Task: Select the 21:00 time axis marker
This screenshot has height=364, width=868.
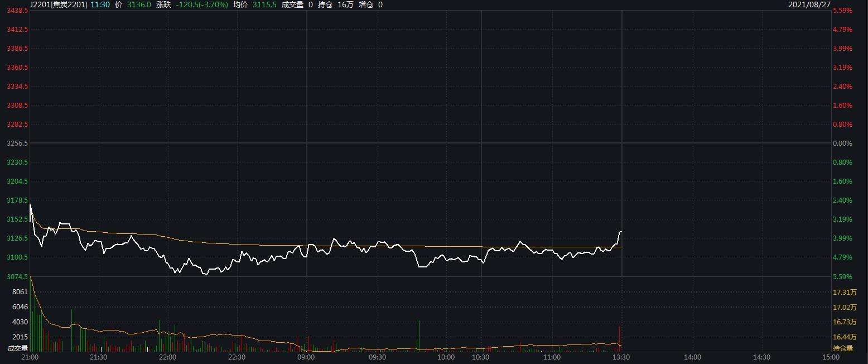Action: (x=29, y=357)
